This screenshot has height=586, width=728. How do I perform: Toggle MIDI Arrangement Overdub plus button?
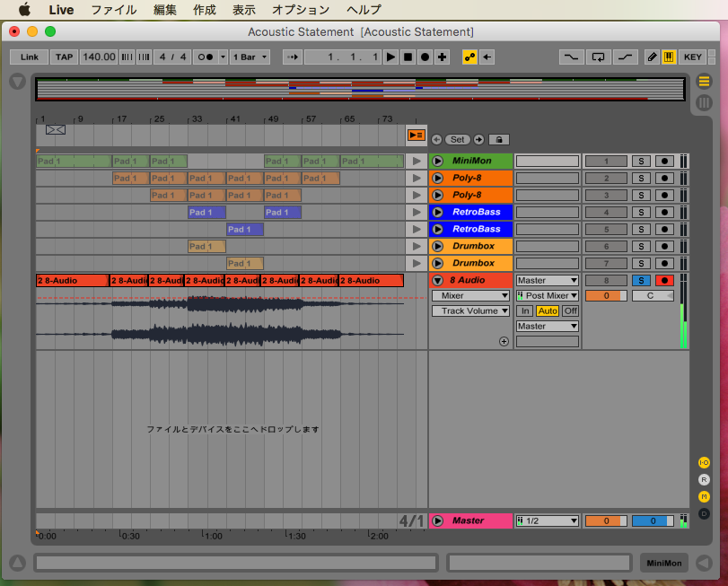pyautogui.click(x=442, y=57)
